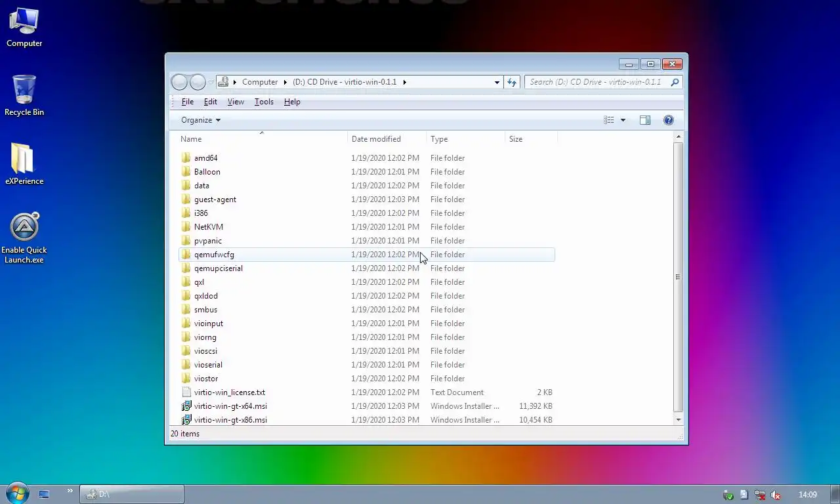The width and height of the screenshot is (840, 504).
Task: Click the scrollbar up arrow
Action: click(x=678, y=136)
